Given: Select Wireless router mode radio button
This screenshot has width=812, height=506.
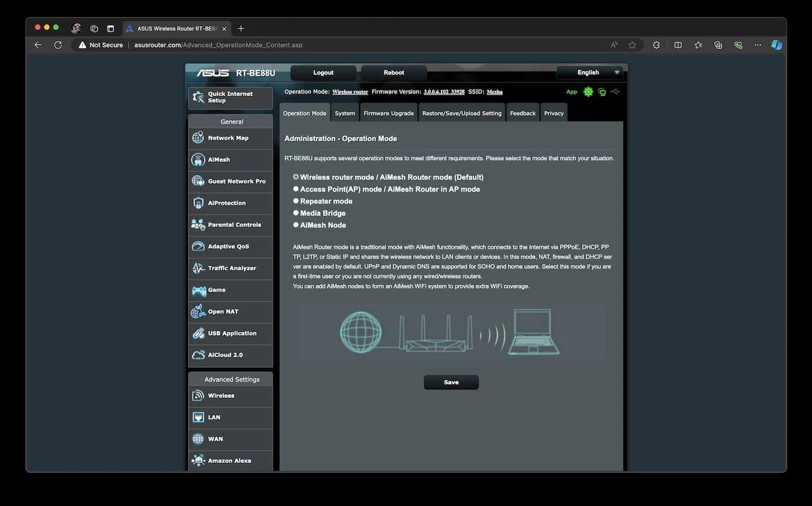Looking at the screenshot, I should [x=296, y=177].
